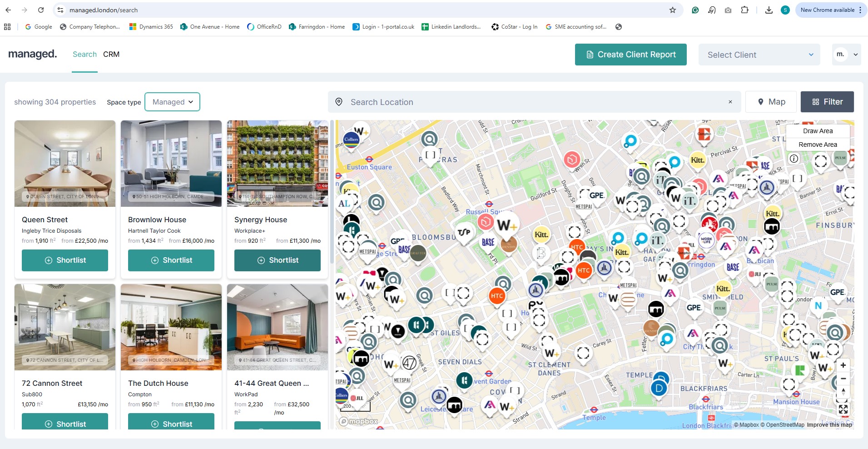
Task: Zoom in on the map
Action: 843,365
